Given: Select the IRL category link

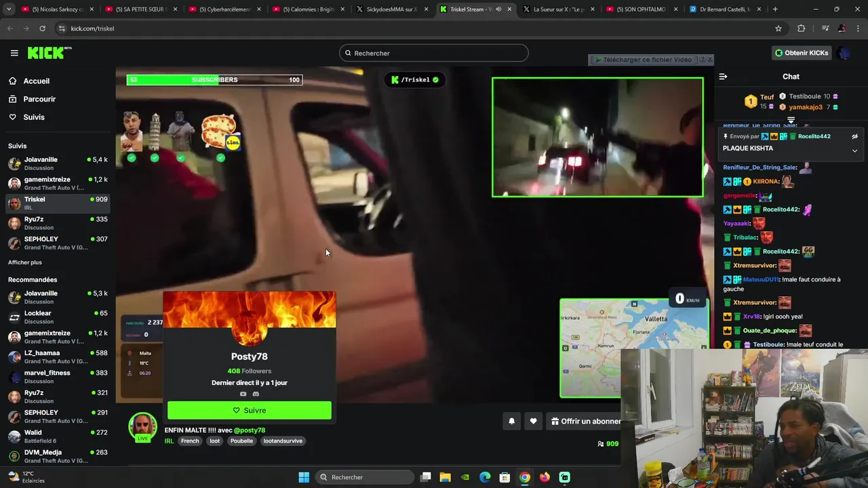Looking at the screenshot, I should pyautogui.click(x=169, y=441).
